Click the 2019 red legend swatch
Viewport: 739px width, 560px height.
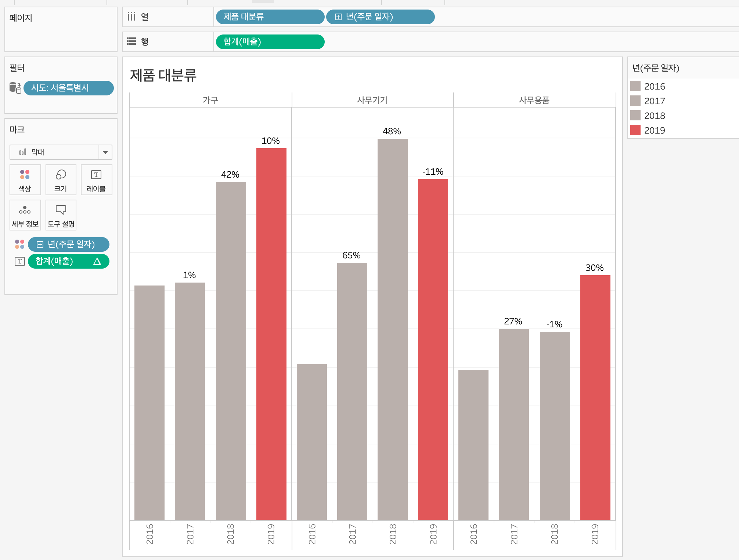pyautogui.click(x=635, y=130)
